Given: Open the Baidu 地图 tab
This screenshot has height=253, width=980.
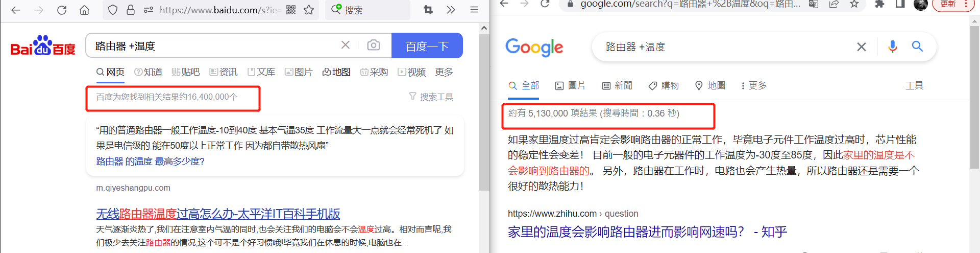Looking at the screenshot, I should pyautogui.click(x=336, y=72).
